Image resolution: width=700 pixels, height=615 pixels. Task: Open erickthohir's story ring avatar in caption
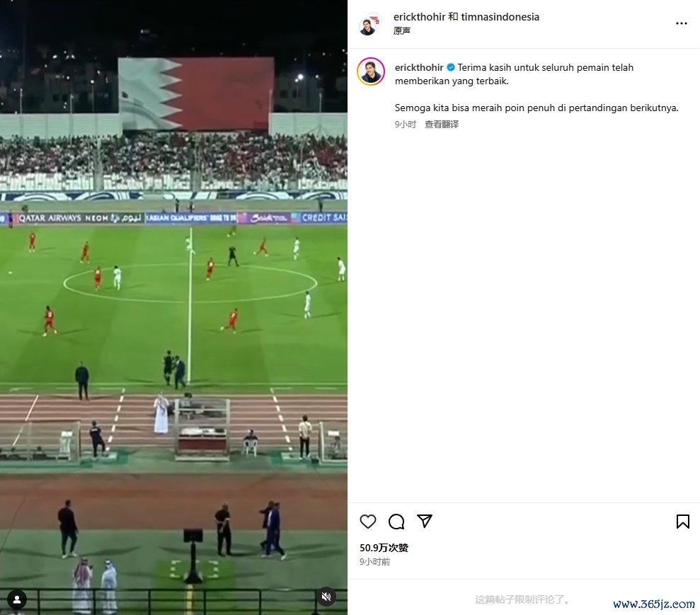[x=371, y=71]
